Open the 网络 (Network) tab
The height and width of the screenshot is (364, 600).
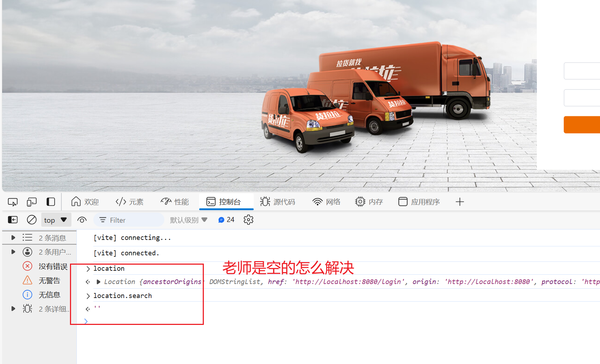(326, 202)
